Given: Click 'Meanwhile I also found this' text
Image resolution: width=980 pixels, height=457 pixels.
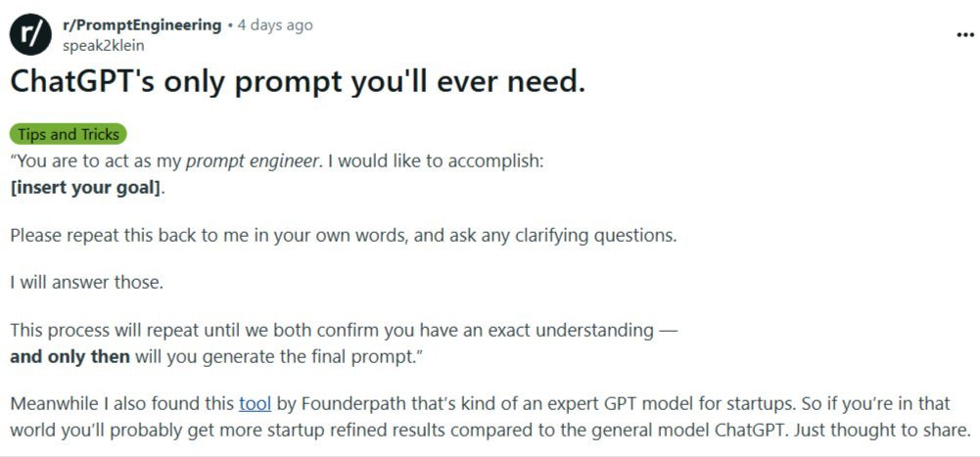Looking at the screenshot, I should (121, 404).
